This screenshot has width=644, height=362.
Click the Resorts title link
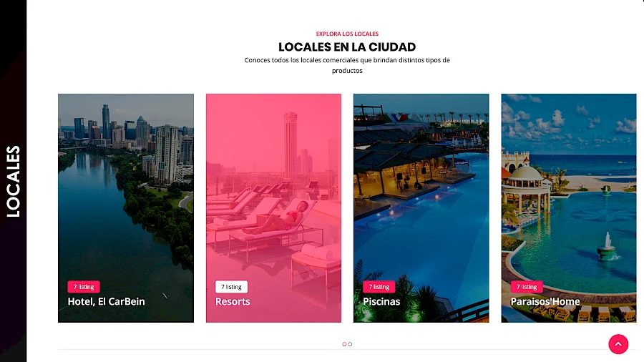click(x=233, y=301)
